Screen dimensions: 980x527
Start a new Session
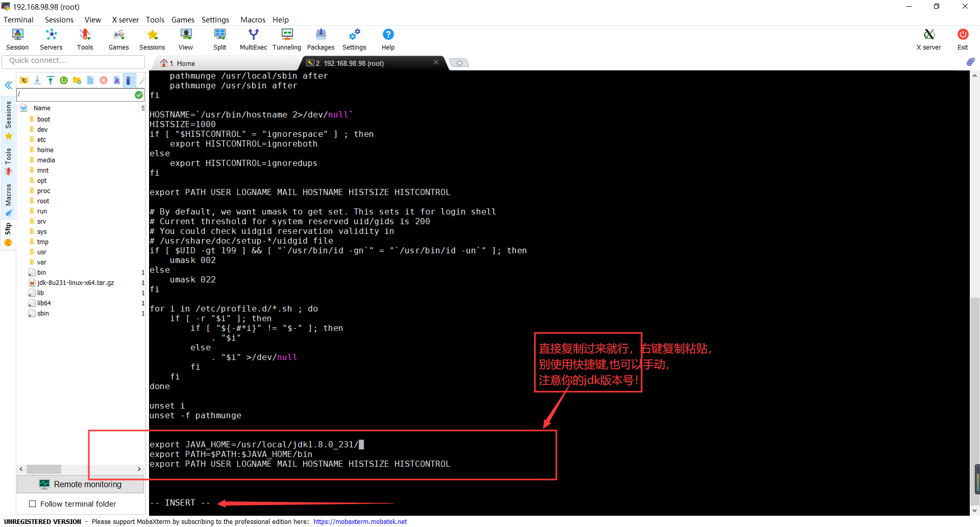(17, 38)
